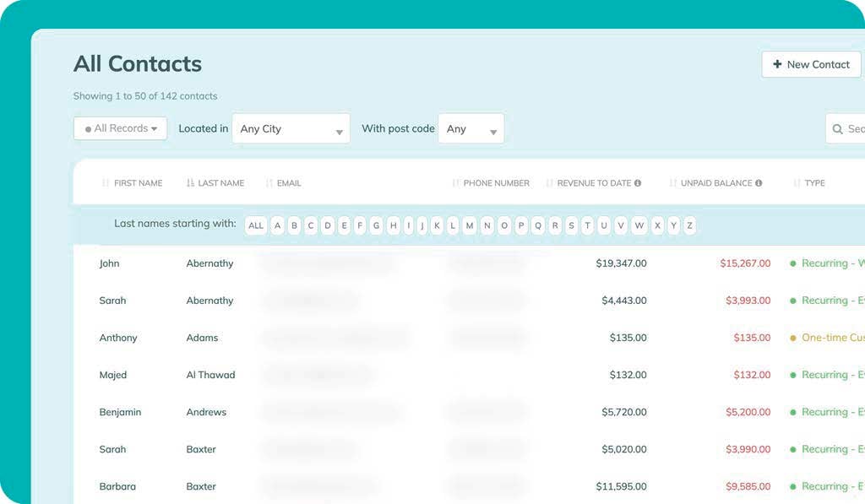Filter last names starting with D
The image size is (865, 504).
(328, 225)
